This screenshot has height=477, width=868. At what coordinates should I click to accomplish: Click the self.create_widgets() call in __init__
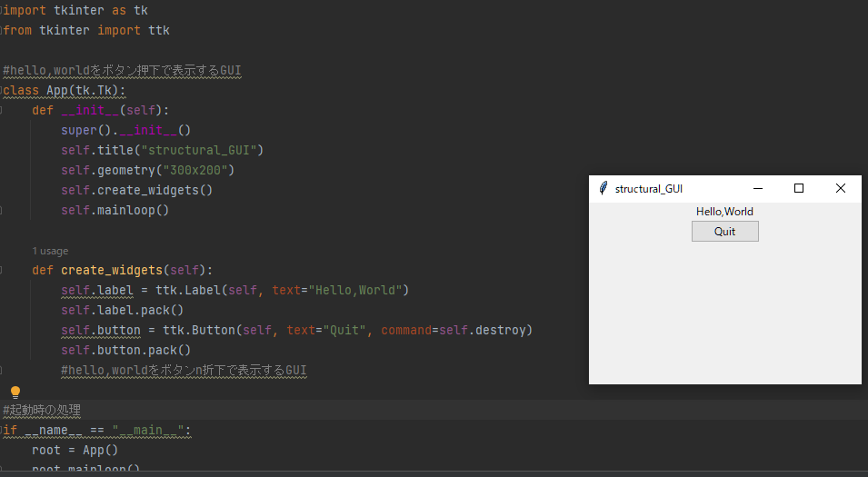[x=136, y=191]
